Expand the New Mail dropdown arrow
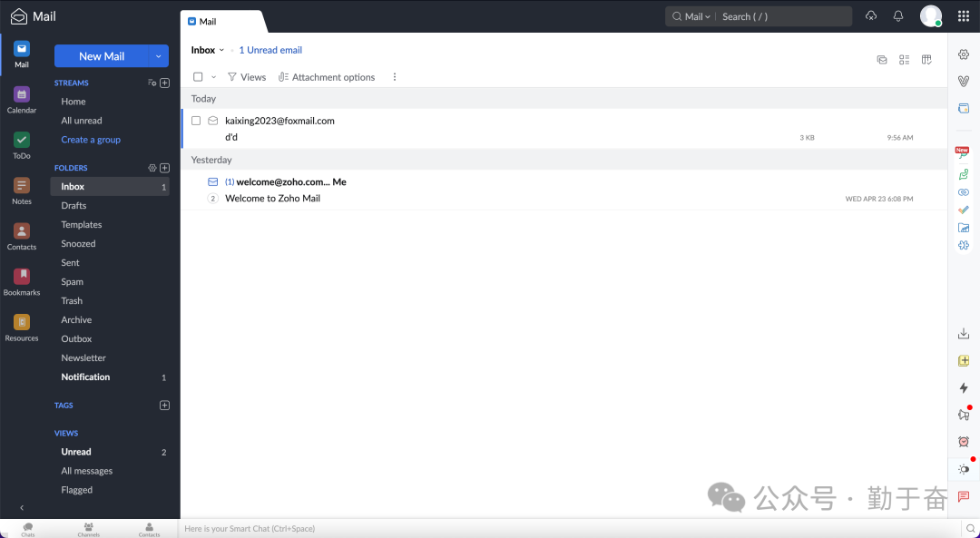Image resolution: width=980 pixels, height=538 pixels. (159, 56)
